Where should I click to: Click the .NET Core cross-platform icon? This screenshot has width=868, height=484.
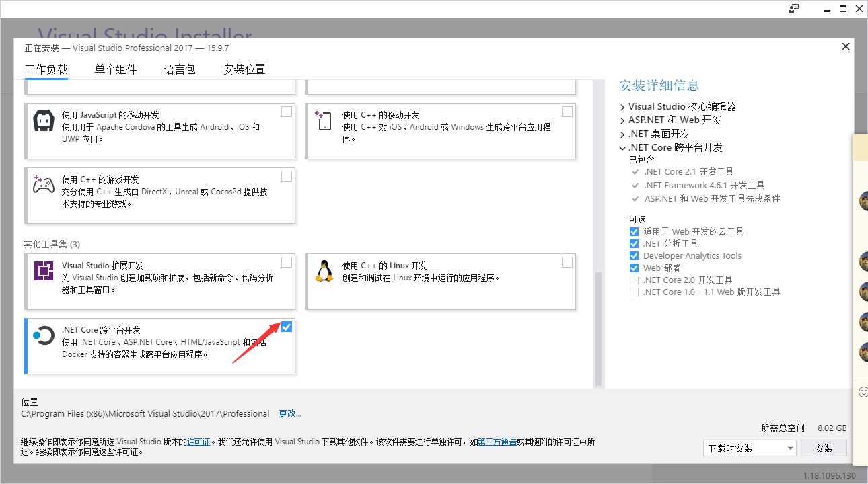pos(44,335)
